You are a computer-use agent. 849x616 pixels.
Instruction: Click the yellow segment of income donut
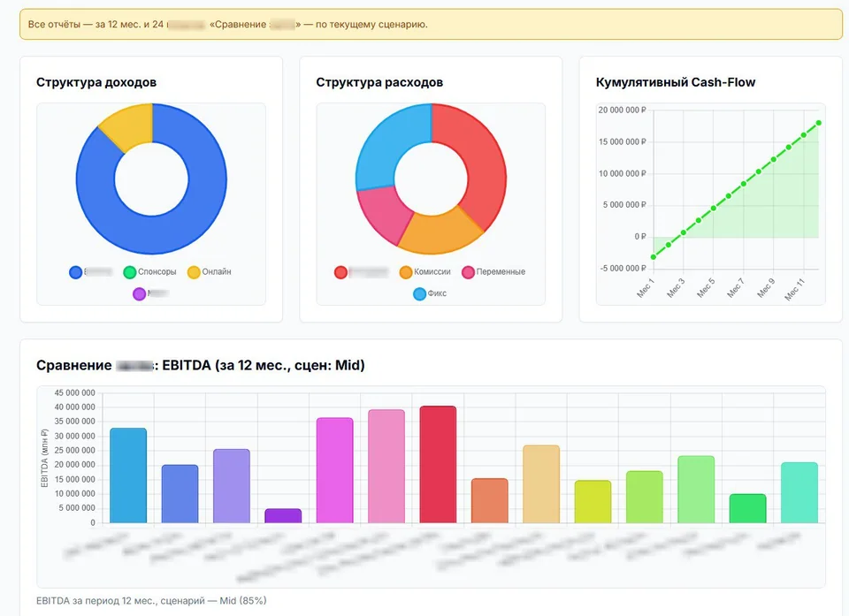130,127
